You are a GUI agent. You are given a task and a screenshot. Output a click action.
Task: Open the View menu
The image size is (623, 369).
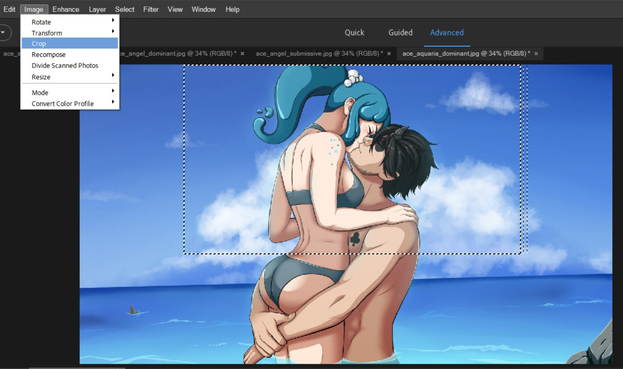click(175, 9)
